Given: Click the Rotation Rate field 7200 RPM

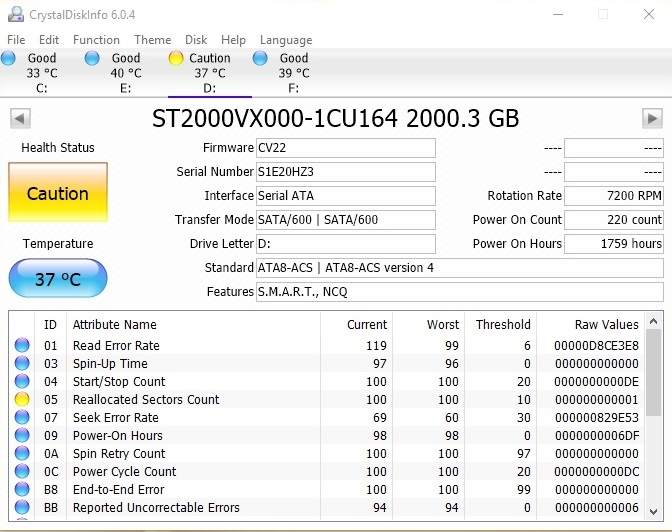Looking at the screenshot, I should click(614, 196).
